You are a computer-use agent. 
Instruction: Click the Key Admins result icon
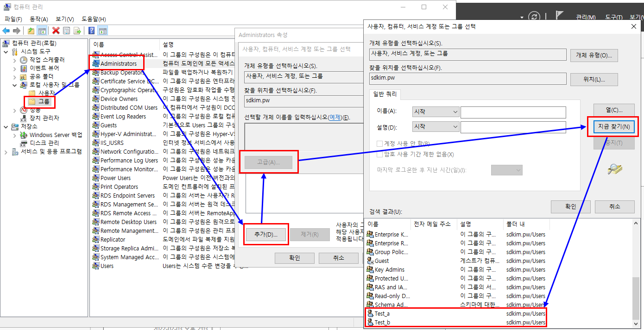(x=370, y=270)
